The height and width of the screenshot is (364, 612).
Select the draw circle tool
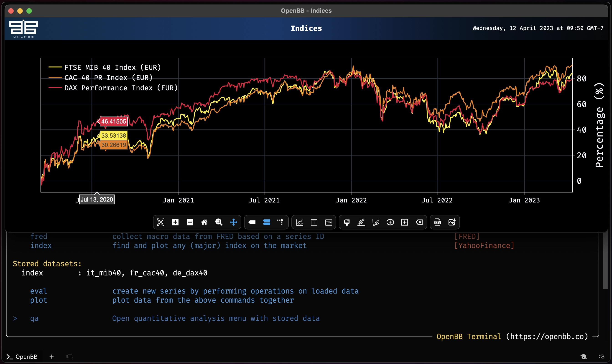[x=390, y=222]
